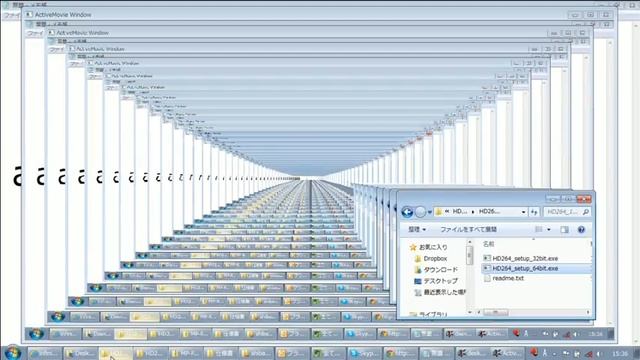Open Dropbox in the navigation pane
640x360 pixels.
(x=431, y=258)
